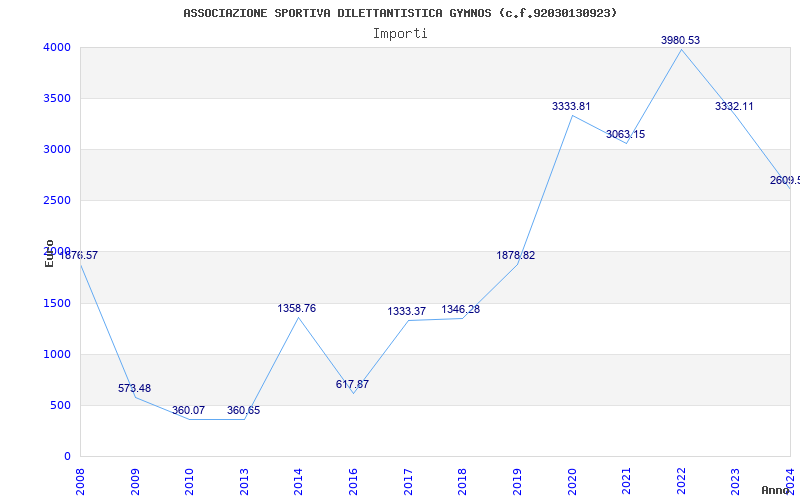The image size is (800, 500).
Task: Click the x-axis year 2016
Action: [x=353, y=481]
